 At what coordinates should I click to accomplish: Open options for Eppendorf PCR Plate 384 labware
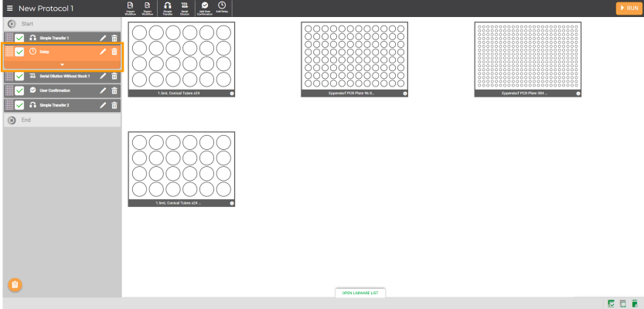tap(578, 93)
